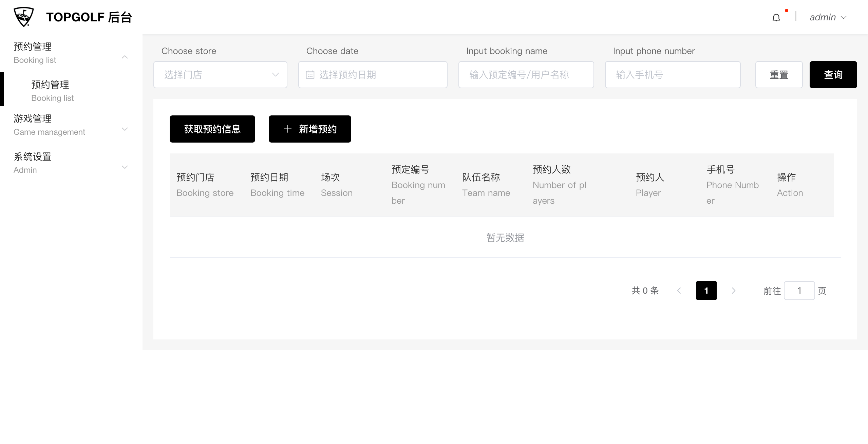The height and width of the screenshot is (444, 868).
Task: Open the admin user dropdown
Action: click(x=828, y=17)
